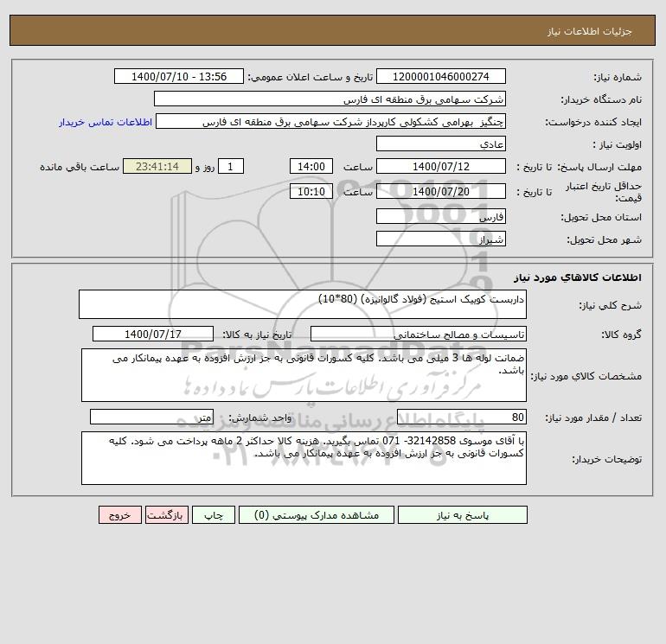Click the delivery city field شیراز
Viewport: 666px width, 644px height.
[441, 239]
